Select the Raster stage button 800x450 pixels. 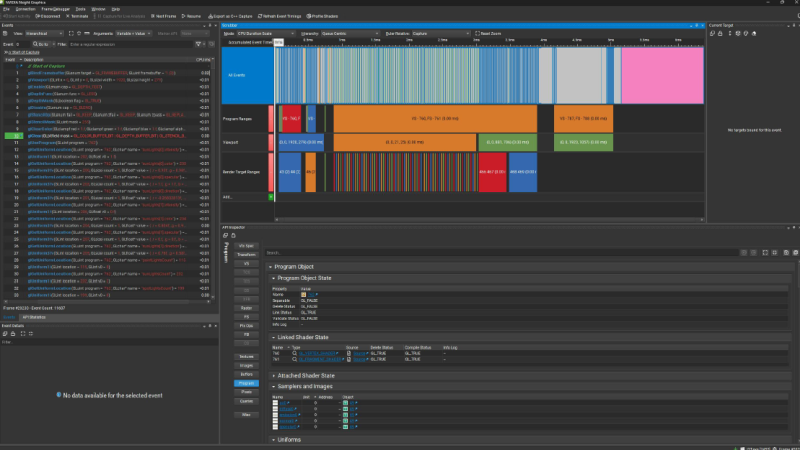[245, 308]
